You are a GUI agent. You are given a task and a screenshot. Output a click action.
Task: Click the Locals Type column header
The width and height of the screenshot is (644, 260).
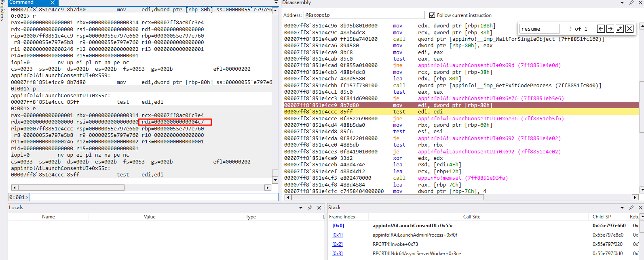tap(251, 217)
